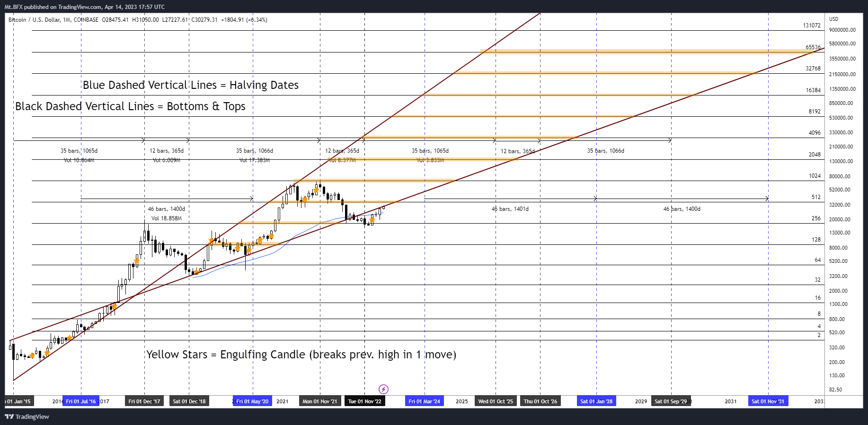
Task: Click the 'Vol 3.833M' range label
Action: coord(430,160)
